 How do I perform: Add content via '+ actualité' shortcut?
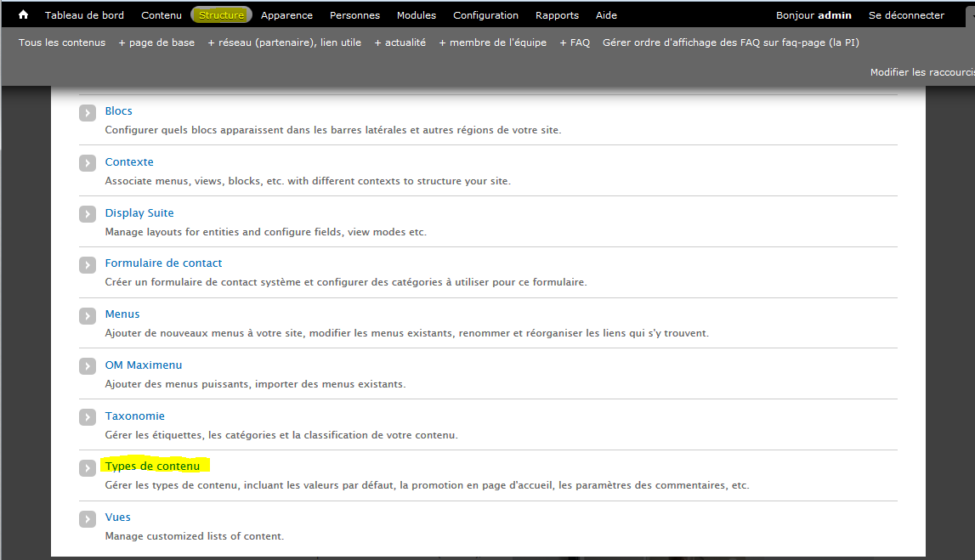(400, 42)
